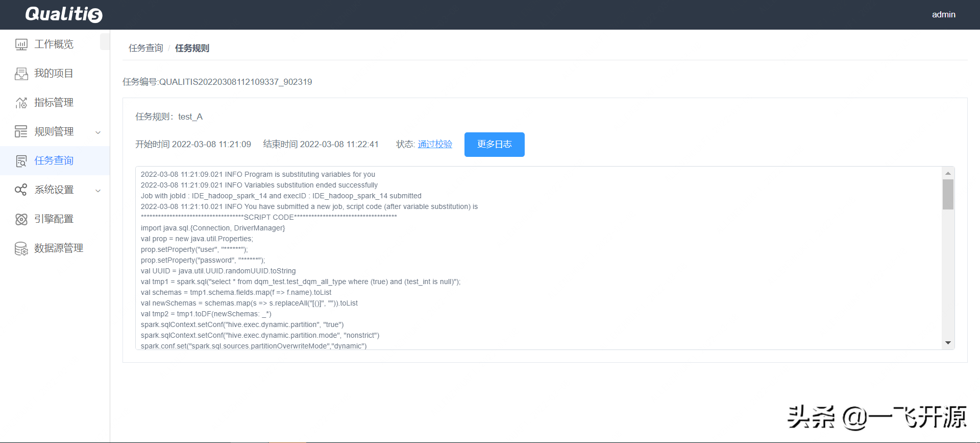Click the task number QUALITIS20220308112109337_902319 text
This screenshot has width=980, height=443.
(217, 82)
